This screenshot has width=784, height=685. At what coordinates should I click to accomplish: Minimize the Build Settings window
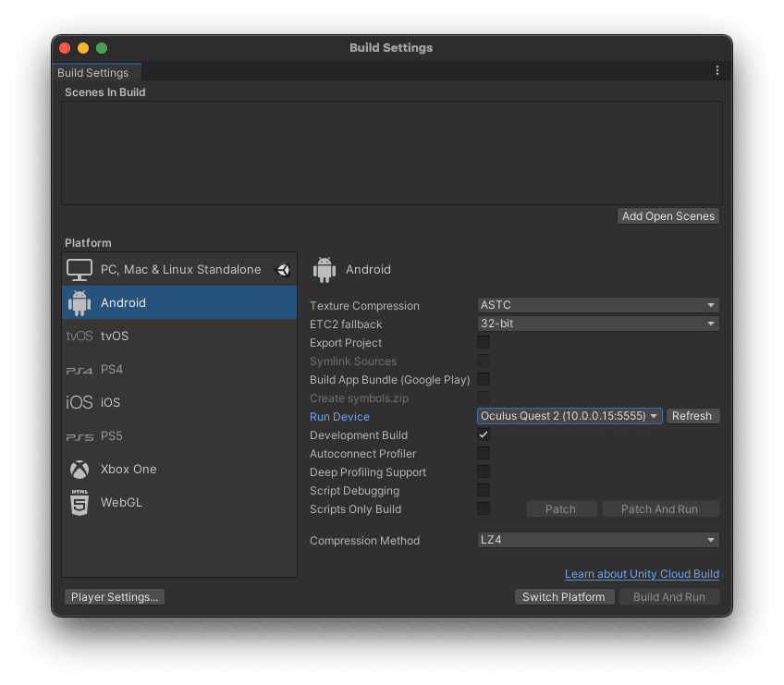[83, 48]
